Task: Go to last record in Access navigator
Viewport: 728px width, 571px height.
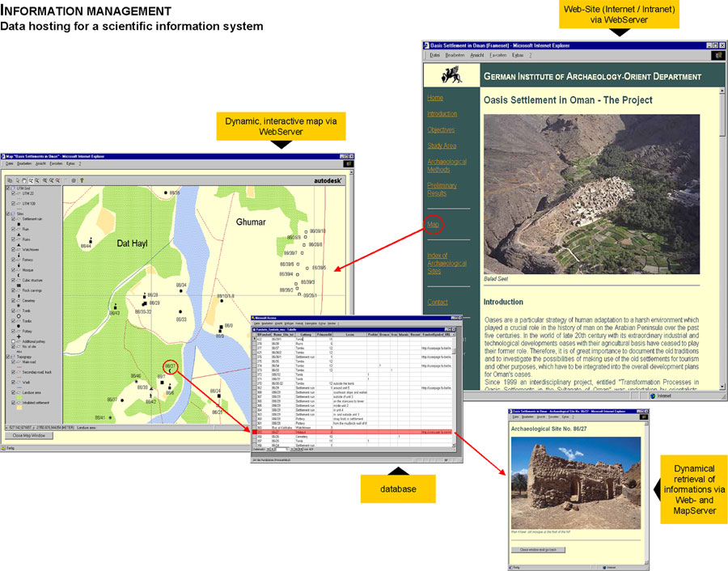Action: [x=296, y=450]
